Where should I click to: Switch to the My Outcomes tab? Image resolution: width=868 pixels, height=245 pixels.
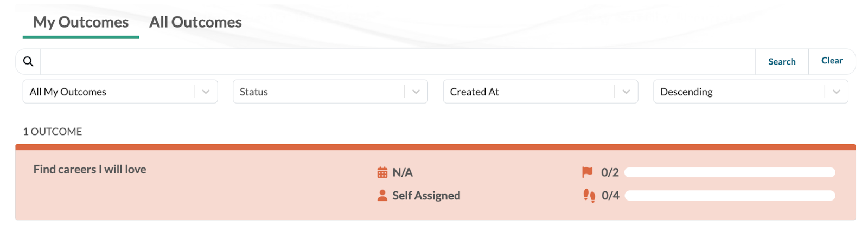tap(81, 22)
